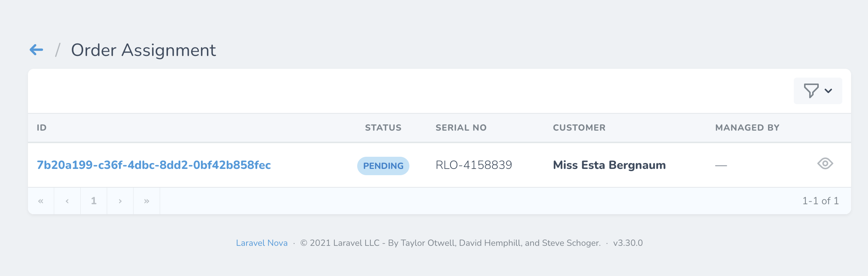Click the next-page arrow in pagination
The width and height of the screenshot is (868, 276).
pos(120,201)
